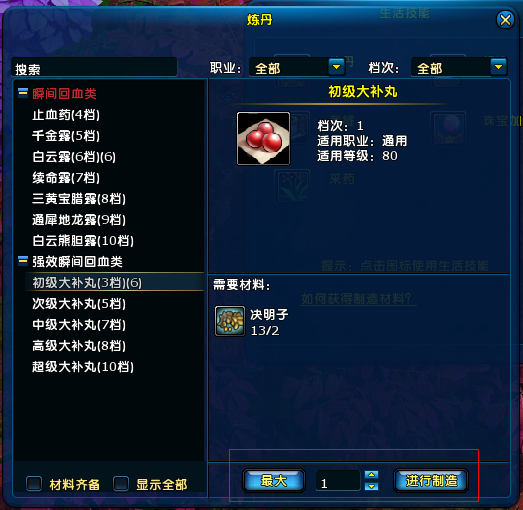Viewport: 523px width, 510px height.
Task: Collapse the 强效瞬间回血类 category
Action: pos(23,261)
